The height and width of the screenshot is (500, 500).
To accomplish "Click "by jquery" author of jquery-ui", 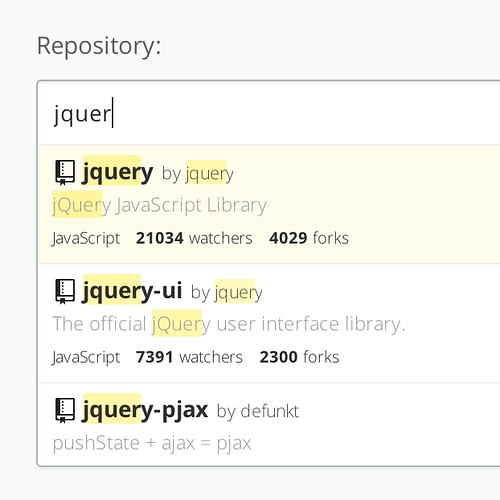I will coord(227,293).
